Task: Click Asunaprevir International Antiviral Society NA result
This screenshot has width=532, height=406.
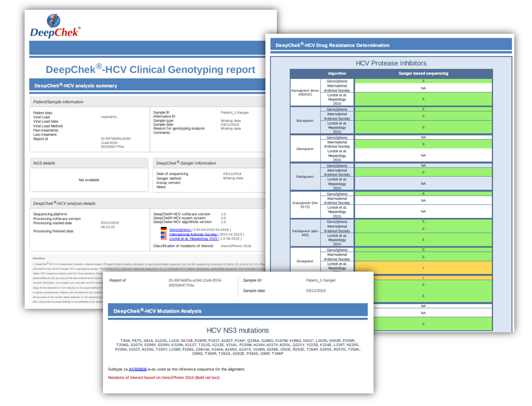Action: tap(423, 88)
